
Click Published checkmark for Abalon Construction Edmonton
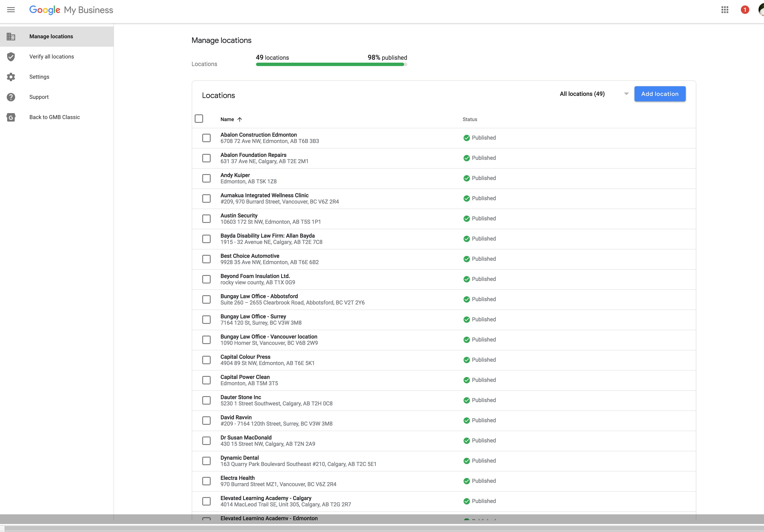point(467,138)
